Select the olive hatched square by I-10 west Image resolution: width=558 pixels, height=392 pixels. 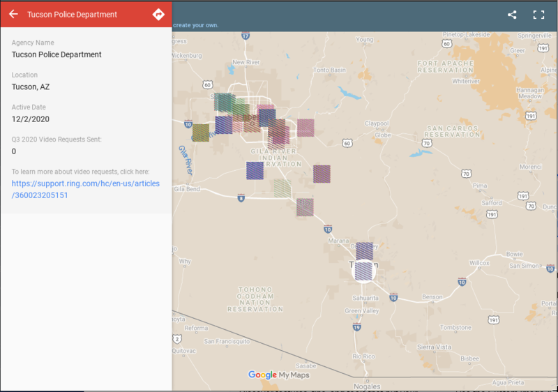click(x=201, y=133)
